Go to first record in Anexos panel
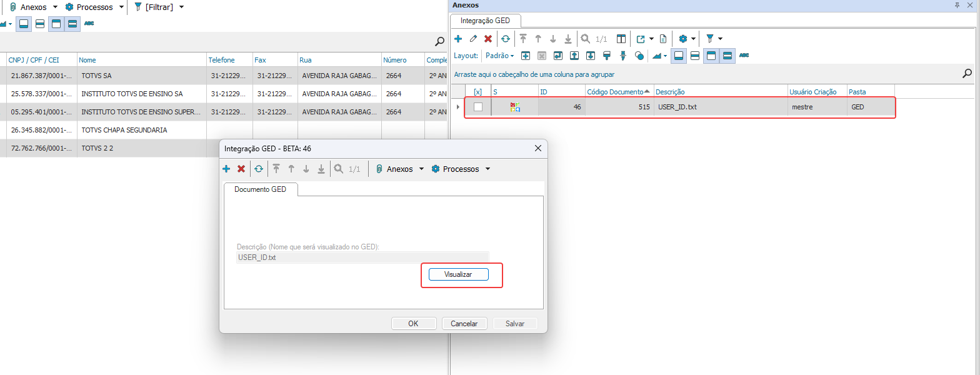The width and height of the screenshot is (980, 375). (523, 39)
